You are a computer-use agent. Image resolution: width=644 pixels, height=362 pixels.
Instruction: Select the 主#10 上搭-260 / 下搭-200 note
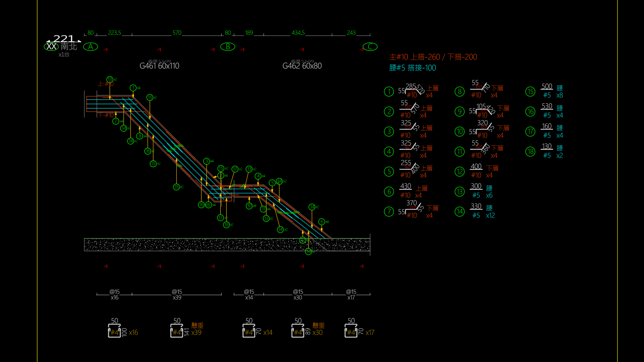pos(433,57)
